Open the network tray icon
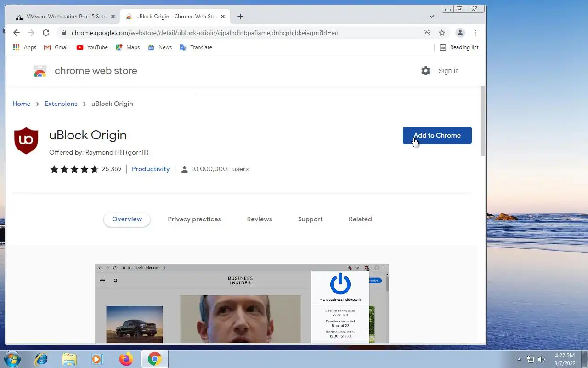 531,359
